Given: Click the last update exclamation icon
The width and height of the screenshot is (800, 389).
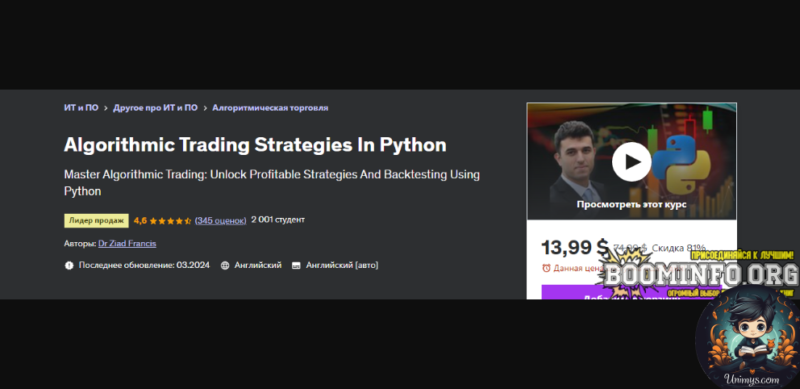Looking at the screenshot, I should click(69, 265).
